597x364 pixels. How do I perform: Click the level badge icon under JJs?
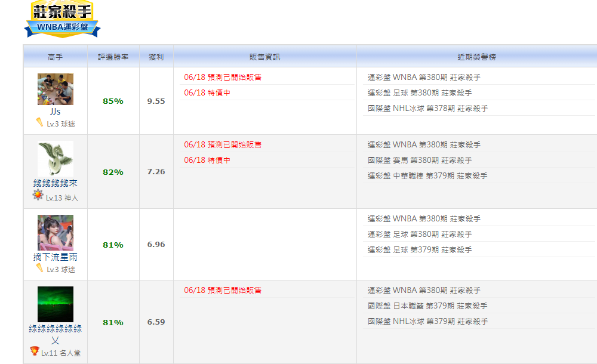pyautogui.click(x=39, y=122)
